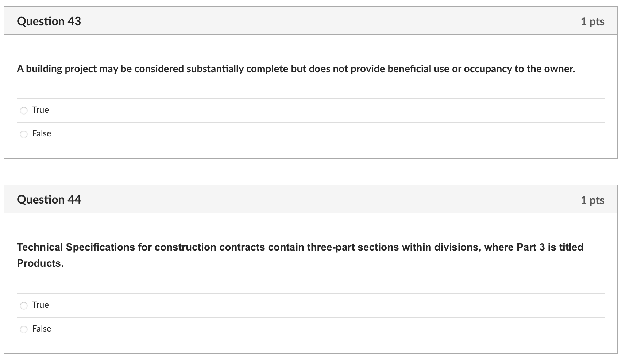Viewport: 618px width, 364px height.
Task: Click the False label text in Question 44
Action: [x=41, y=329]
